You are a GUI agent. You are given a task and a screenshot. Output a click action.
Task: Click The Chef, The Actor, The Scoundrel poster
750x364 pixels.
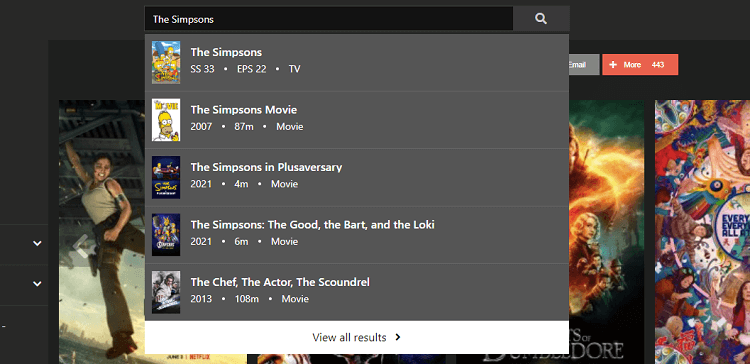point(166,292)
